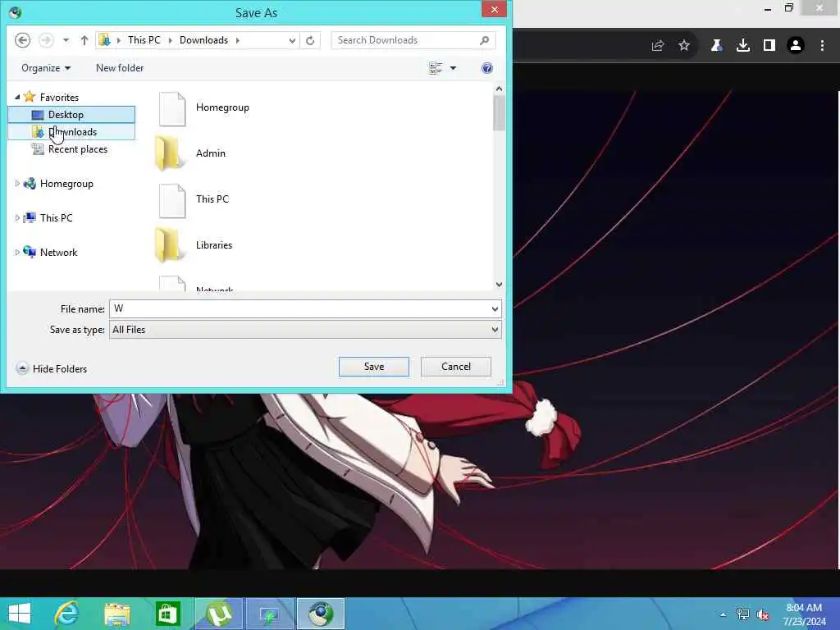Open the Windows Store taskbar icon
This screenshot has width=840, height=630.
tap(167, 614)
